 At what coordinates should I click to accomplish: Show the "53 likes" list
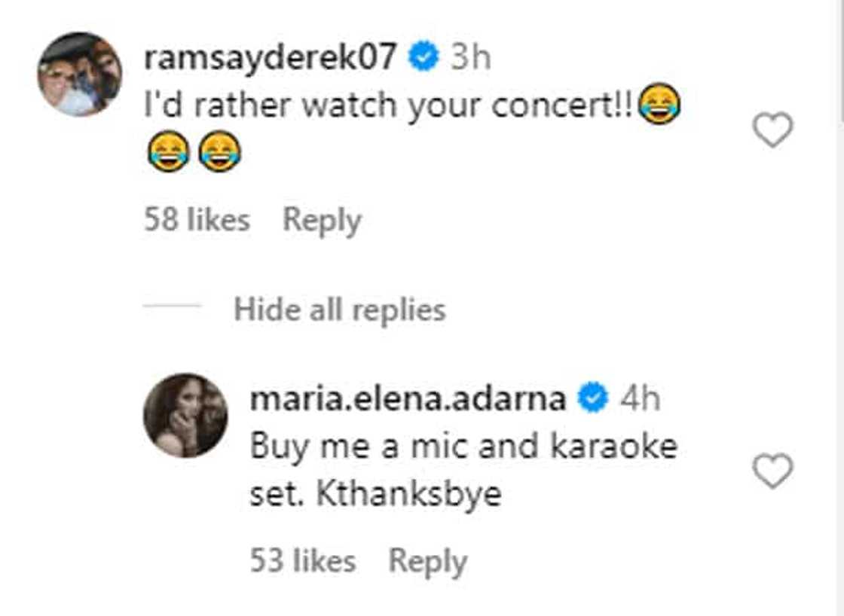(x=302, y=562)
